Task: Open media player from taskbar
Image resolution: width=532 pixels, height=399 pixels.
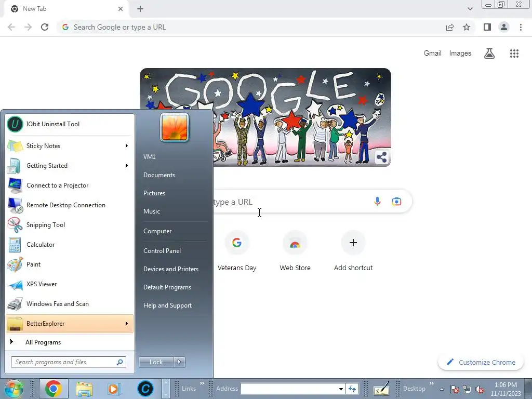Action: 114,389
